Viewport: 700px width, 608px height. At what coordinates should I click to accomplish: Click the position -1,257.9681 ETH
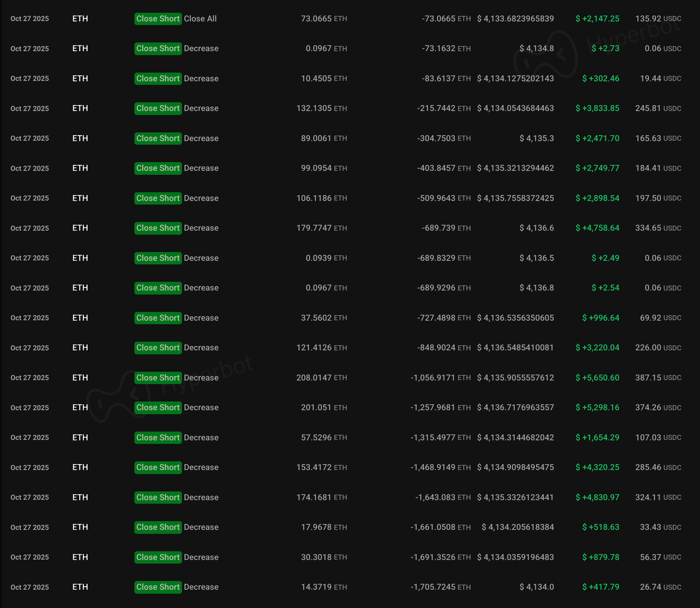[x=441, y=408]
